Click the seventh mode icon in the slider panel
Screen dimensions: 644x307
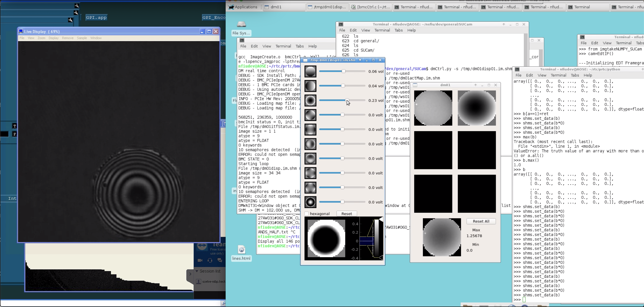click(310, 158)
